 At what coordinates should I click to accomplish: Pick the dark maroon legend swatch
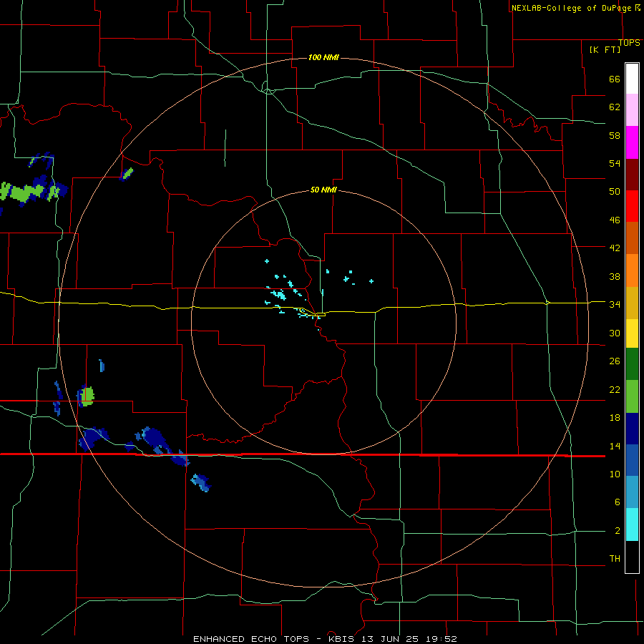[632, 175]
